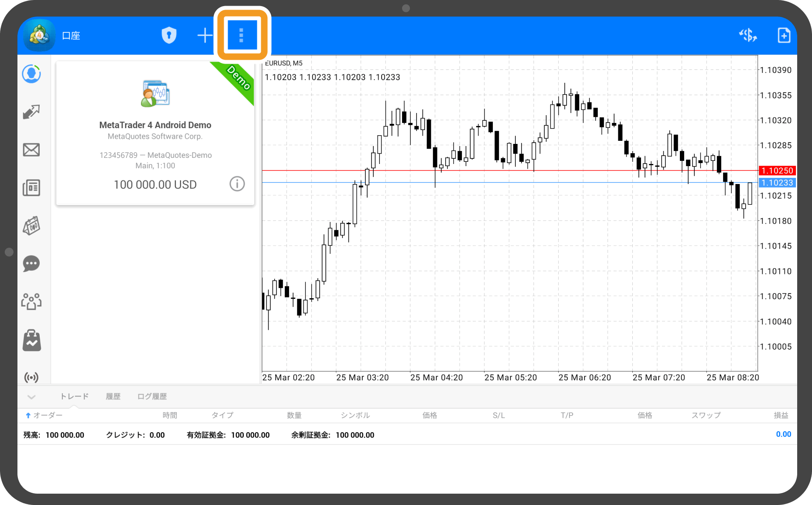Open the signals broadcast icon

point(31,377)
